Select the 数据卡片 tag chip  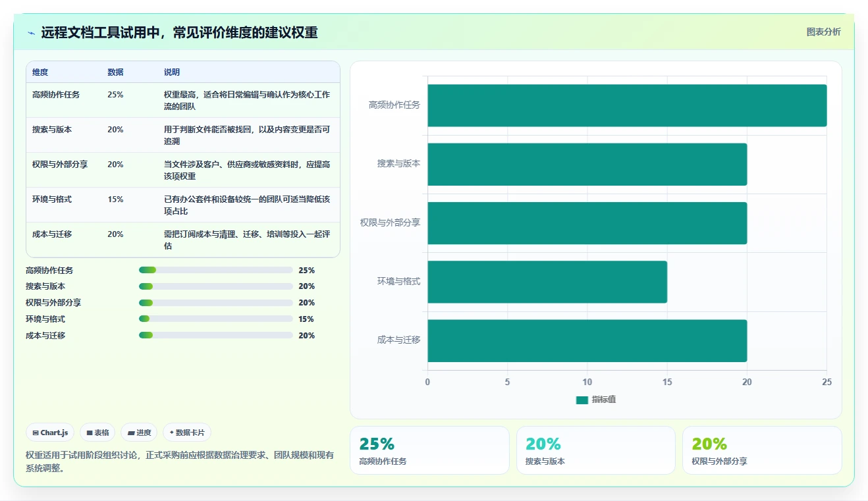pyautogui.click(x=187, y=433)
